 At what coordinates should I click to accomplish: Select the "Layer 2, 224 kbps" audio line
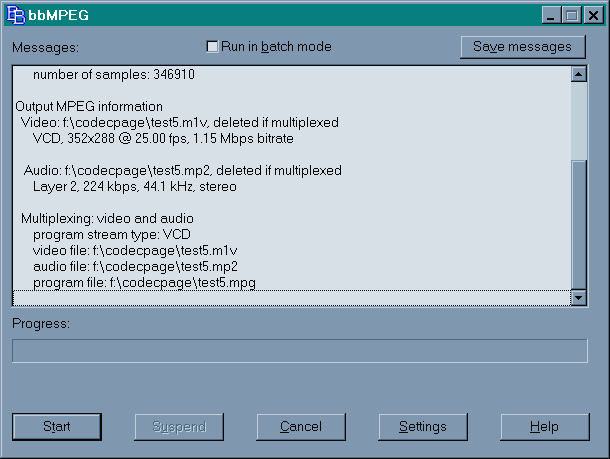coord(135,186)
